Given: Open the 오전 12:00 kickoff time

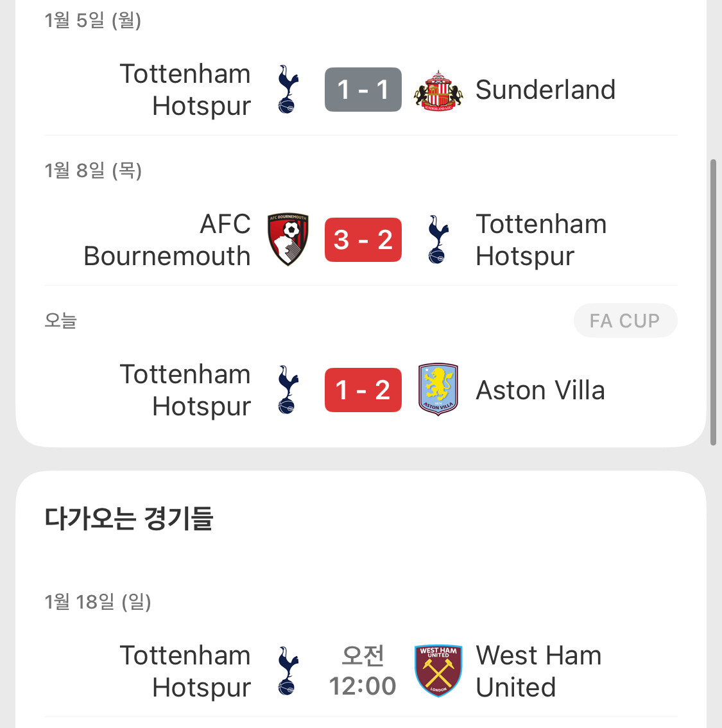Looking at the screenshot, I should (363, 671).
